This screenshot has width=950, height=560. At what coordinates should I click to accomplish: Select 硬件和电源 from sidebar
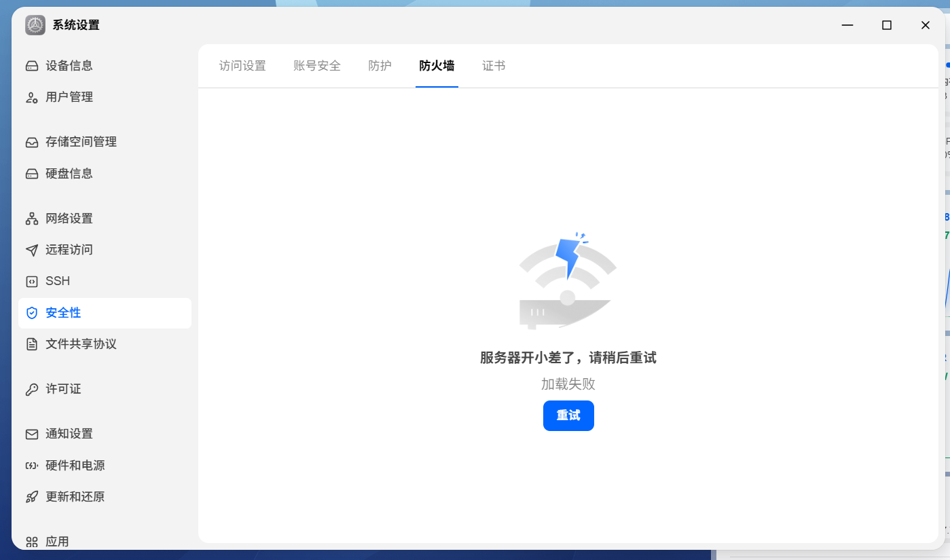(x=105, y=466)
